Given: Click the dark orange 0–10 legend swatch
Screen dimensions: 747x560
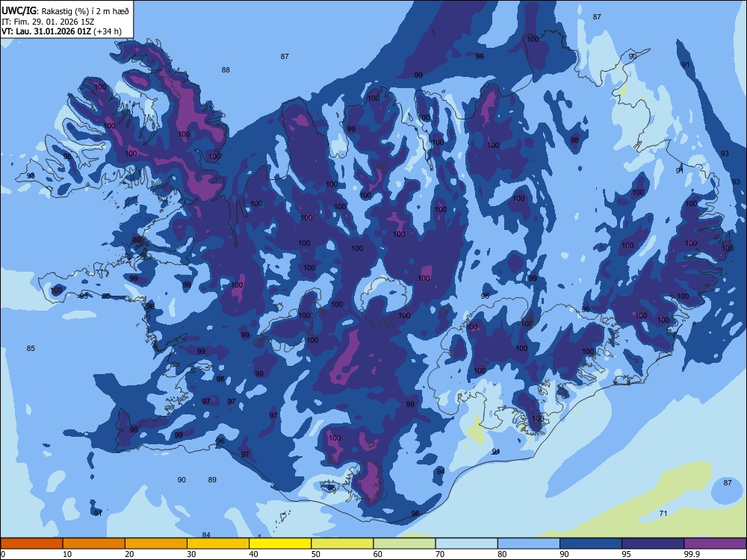Looking at the screenshot, I should point(31,544).
